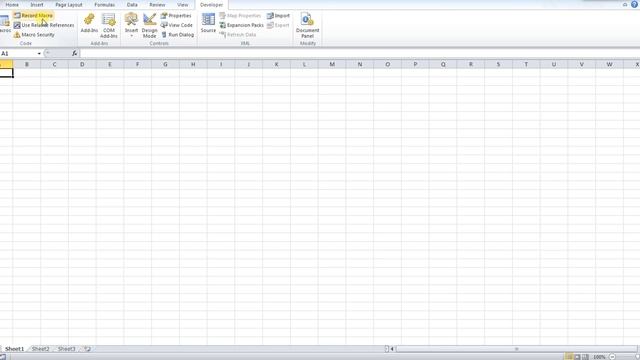Viewport: 640px width, 360px height.
Task: Select cell A1
Action: [x=6, y=73]
